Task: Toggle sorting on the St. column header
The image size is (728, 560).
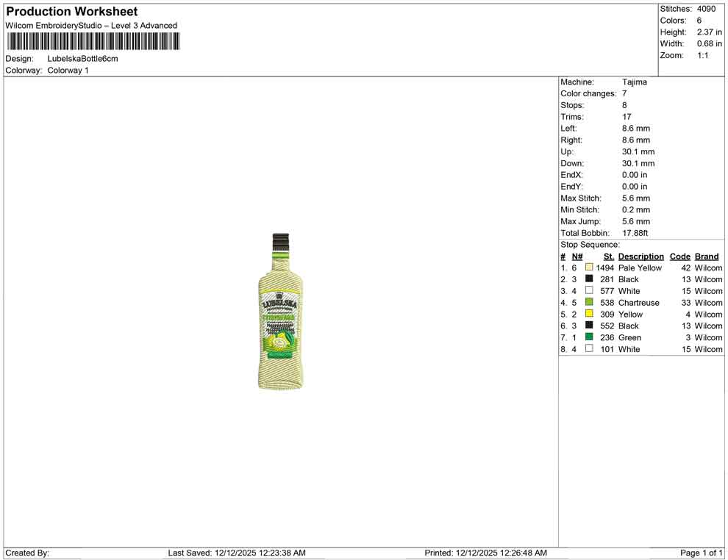Action: pos(608,256)
